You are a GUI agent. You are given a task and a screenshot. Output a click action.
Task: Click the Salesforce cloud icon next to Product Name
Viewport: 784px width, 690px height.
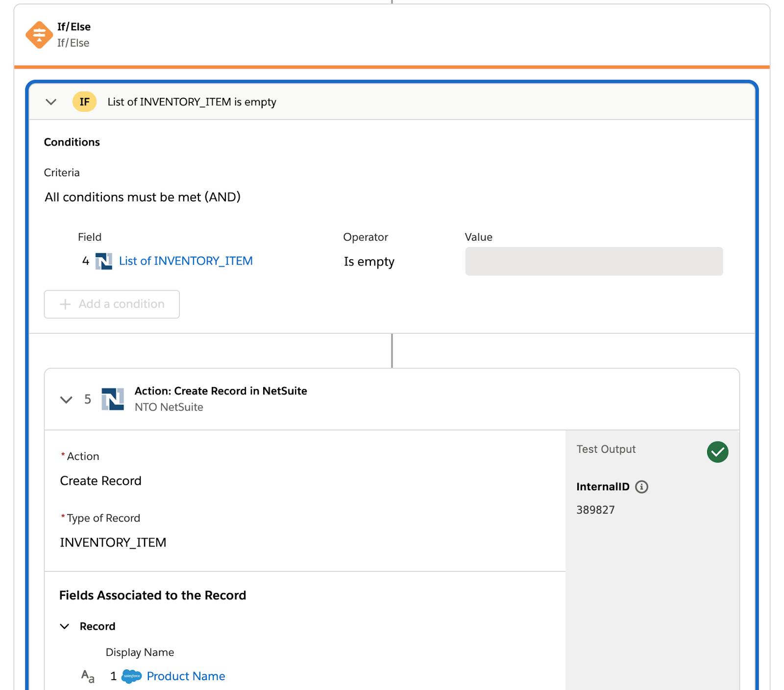[x=131, y=676]
